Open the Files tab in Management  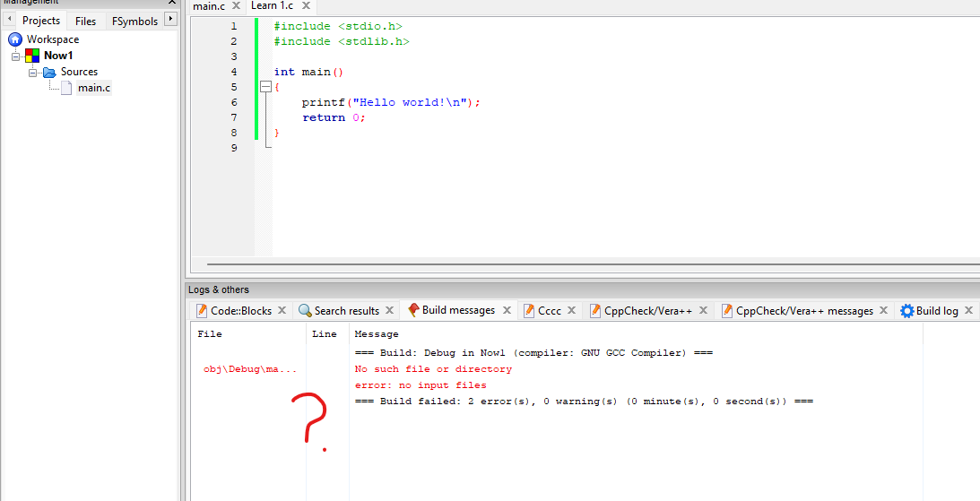(85, 21)
